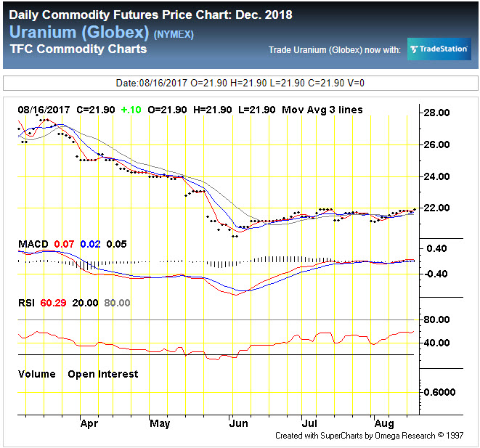Click the Date OHLC info bar
Viewport: 480px width, 448px height.
pos(240,83)
